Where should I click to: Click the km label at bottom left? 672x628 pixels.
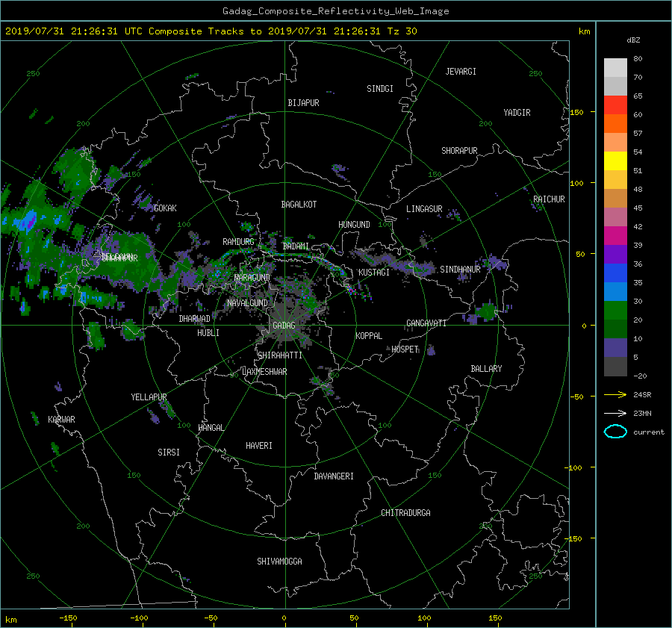click(x=10, y=620)
